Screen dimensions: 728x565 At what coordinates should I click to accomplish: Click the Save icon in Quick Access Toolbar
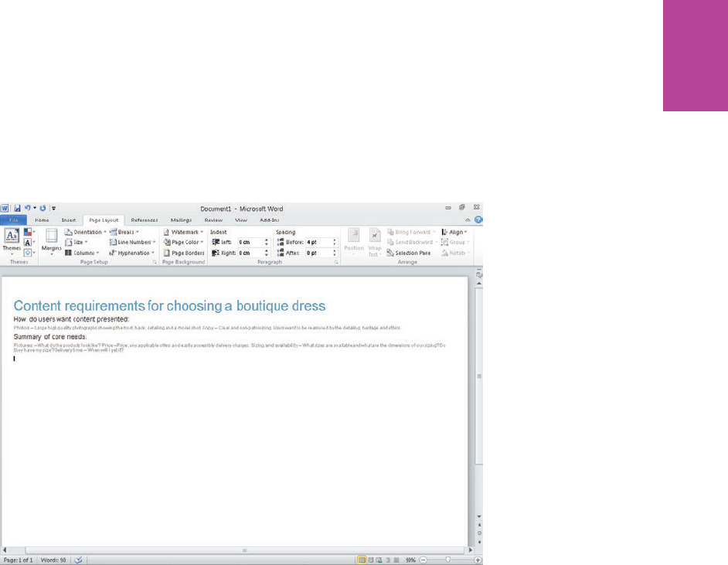pyautogui.click(x=17, y=209)
